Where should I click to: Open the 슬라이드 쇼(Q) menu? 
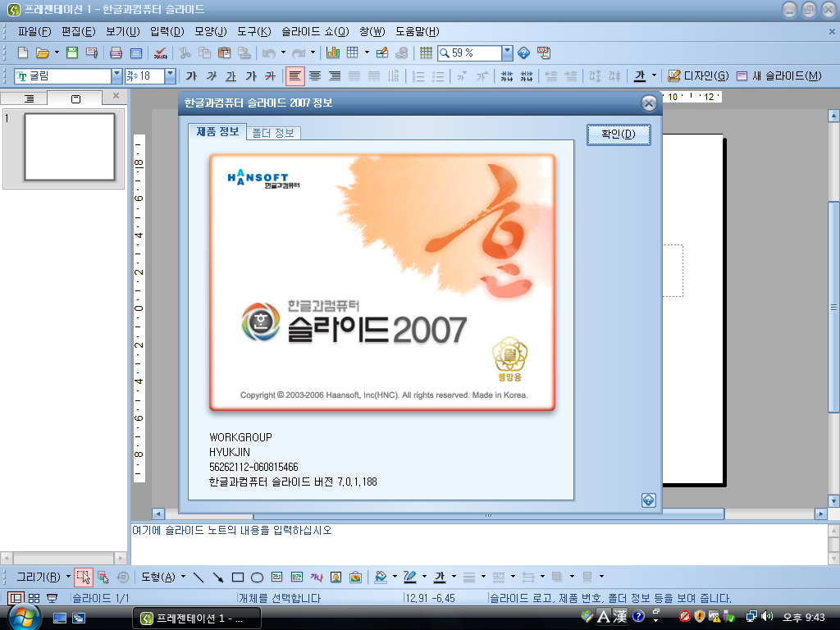315,32
